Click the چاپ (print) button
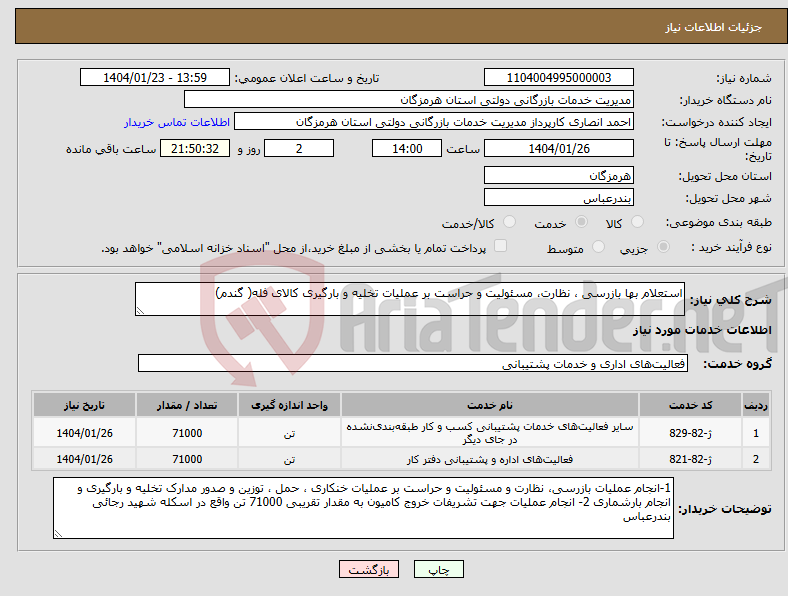This screenshot has height=596, width=788. [x=438, y=569]
